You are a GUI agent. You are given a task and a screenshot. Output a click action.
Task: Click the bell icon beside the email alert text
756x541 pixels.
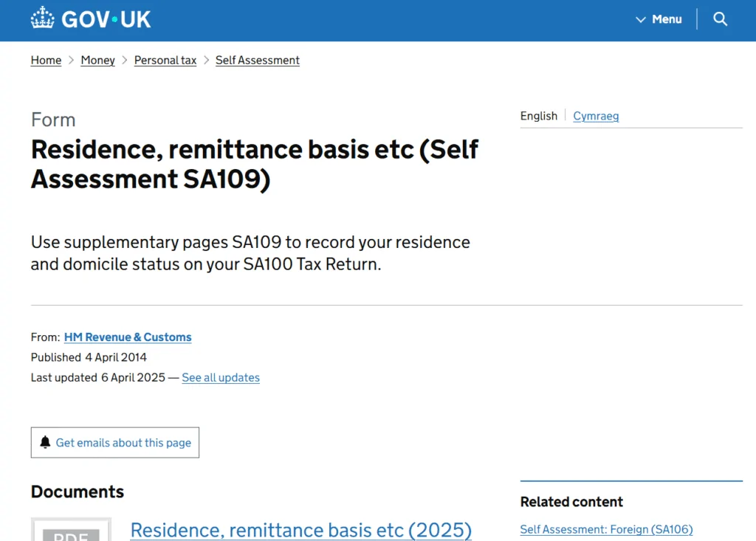click(45, 443)
